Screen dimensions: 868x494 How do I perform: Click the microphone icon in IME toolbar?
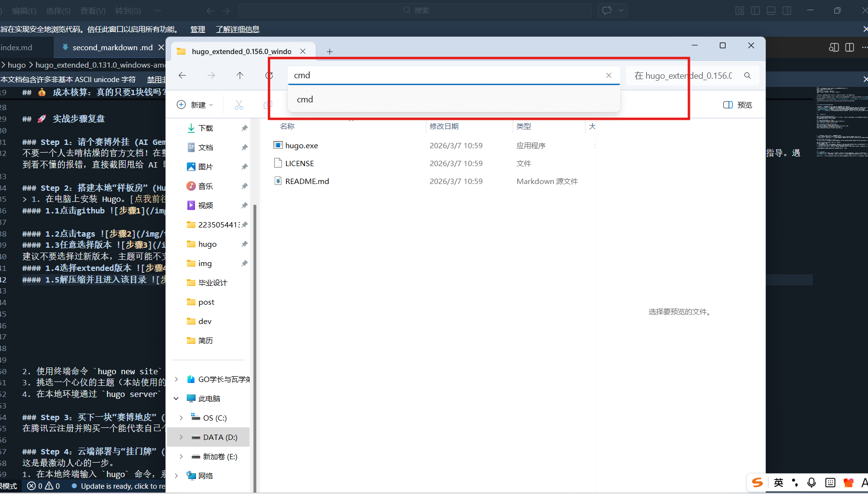812,482
